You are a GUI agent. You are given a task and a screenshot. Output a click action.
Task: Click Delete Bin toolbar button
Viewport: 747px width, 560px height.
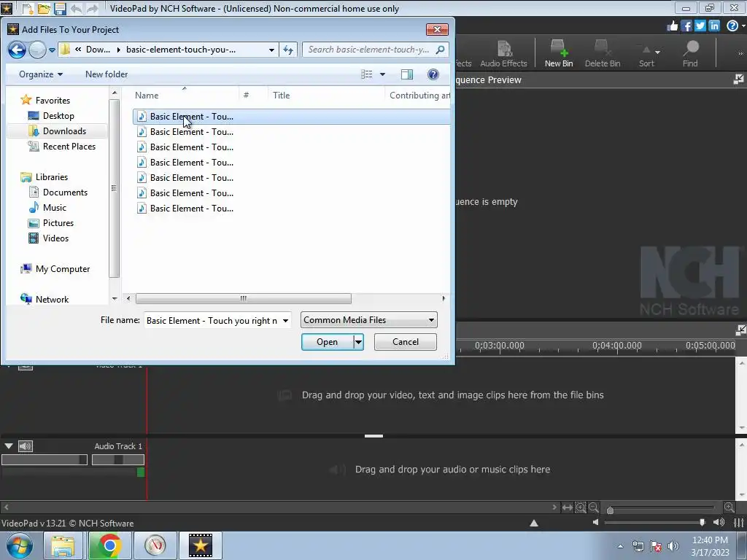click(x=602, y=54)
